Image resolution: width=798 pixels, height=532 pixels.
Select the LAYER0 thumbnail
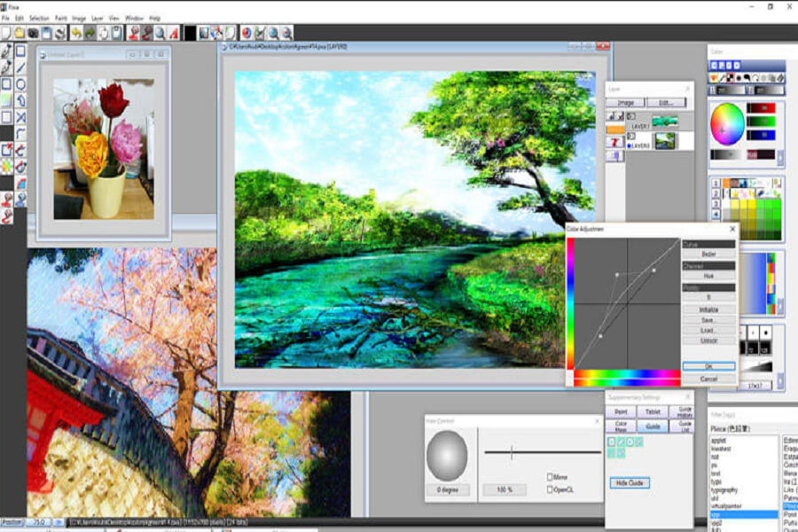[665, 141]
